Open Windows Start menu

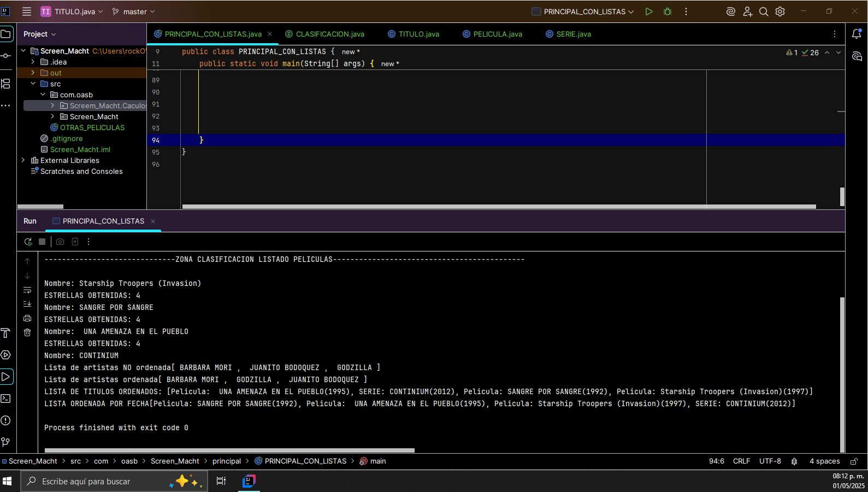7,481
